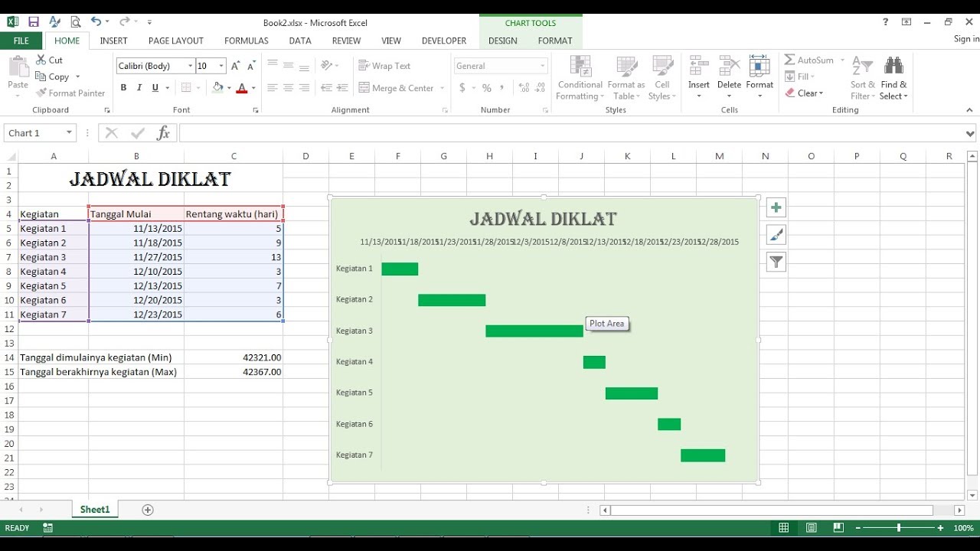Viewport: 980px width, 551px height.
Task: Select the cell with date 11/27/2015
Action: click(x=136, y=257)
